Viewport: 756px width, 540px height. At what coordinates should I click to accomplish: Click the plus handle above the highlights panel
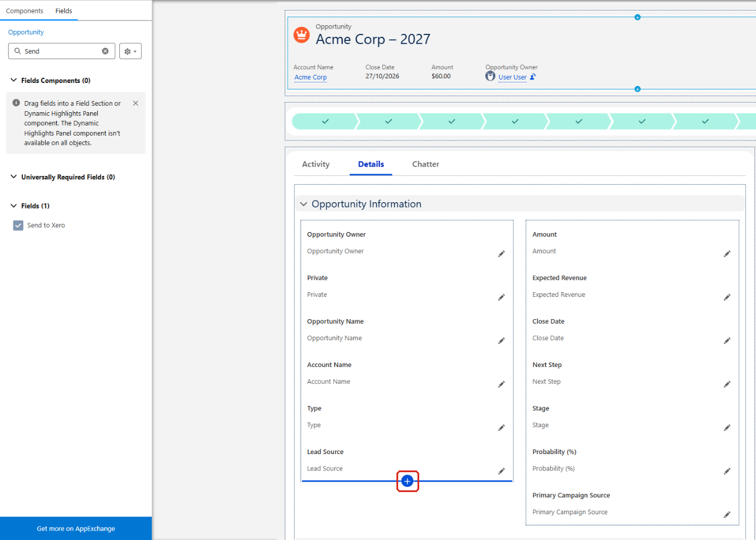tap(637, 17)
